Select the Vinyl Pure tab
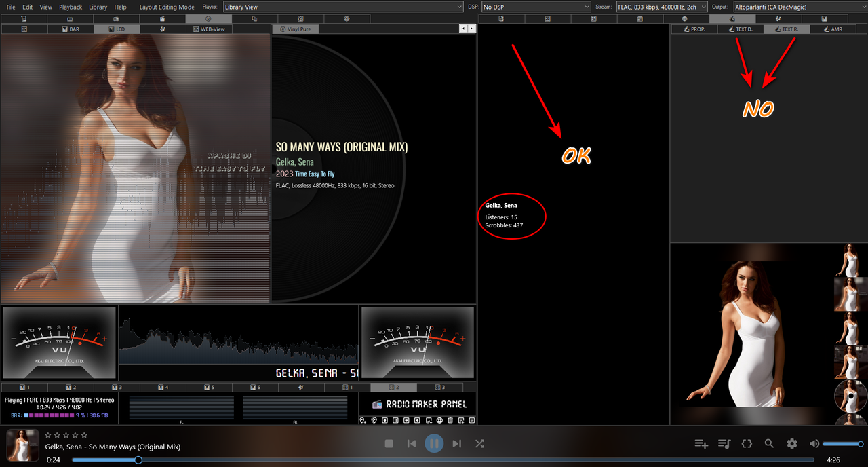The height and width of the screenshot is (467, 868). point(296,29)
